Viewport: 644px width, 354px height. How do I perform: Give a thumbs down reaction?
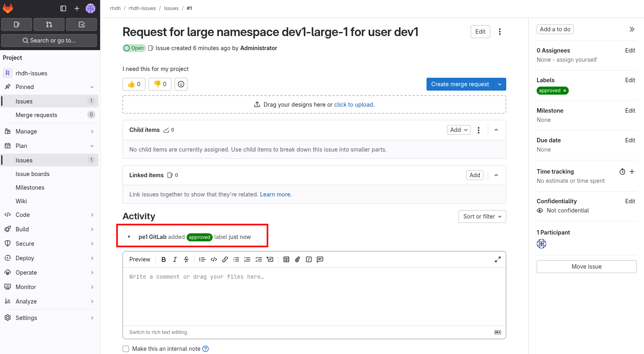(160, 84)
